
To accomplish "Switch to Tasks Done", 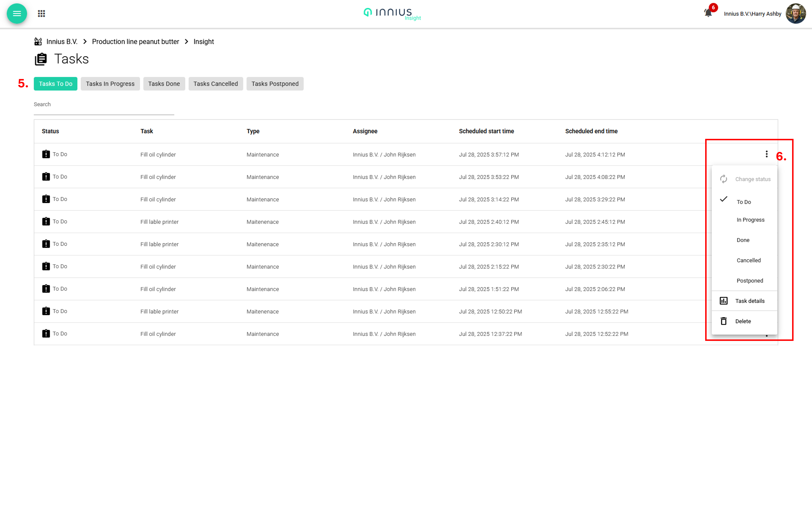I will pyautogui.click(x=164, y=84).
